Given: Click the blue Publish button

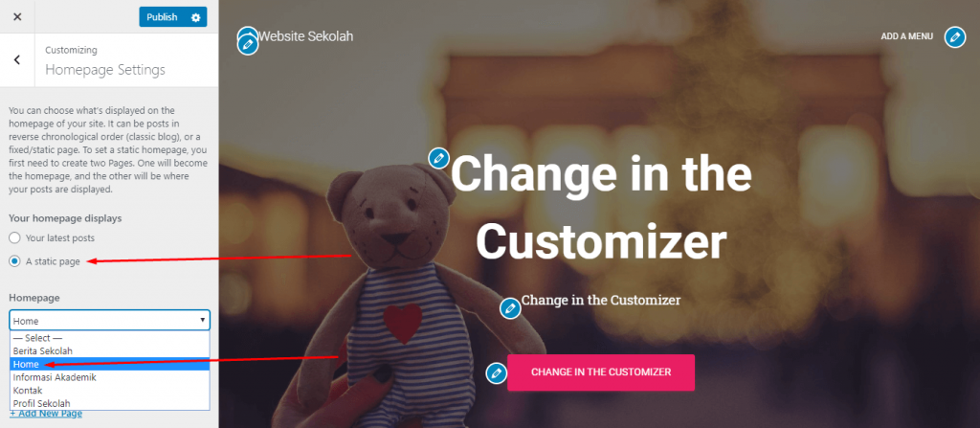Looking at the screenshot, I should [163, 17].
